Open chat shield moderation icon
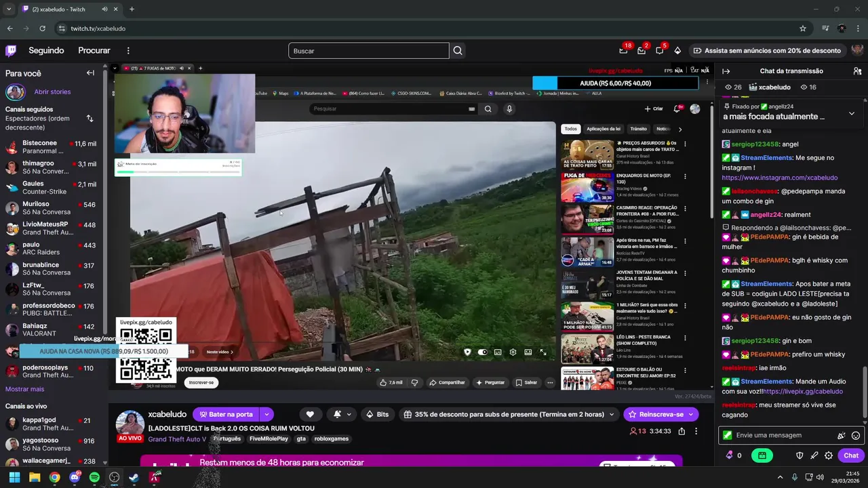Image resolution: width=868 pixels, height=488 pixels. coord(800,455)
